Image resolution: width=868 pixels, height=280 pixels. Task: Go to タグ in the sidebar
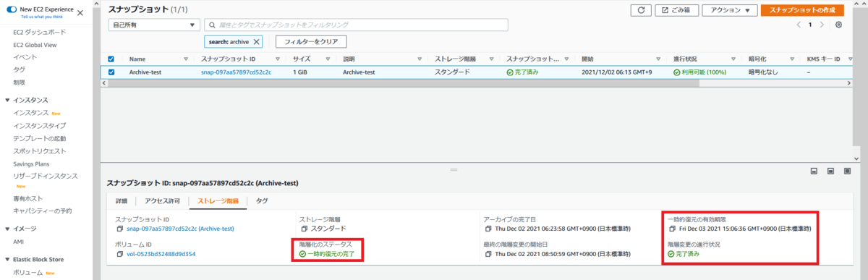click(x=19, y=69)
